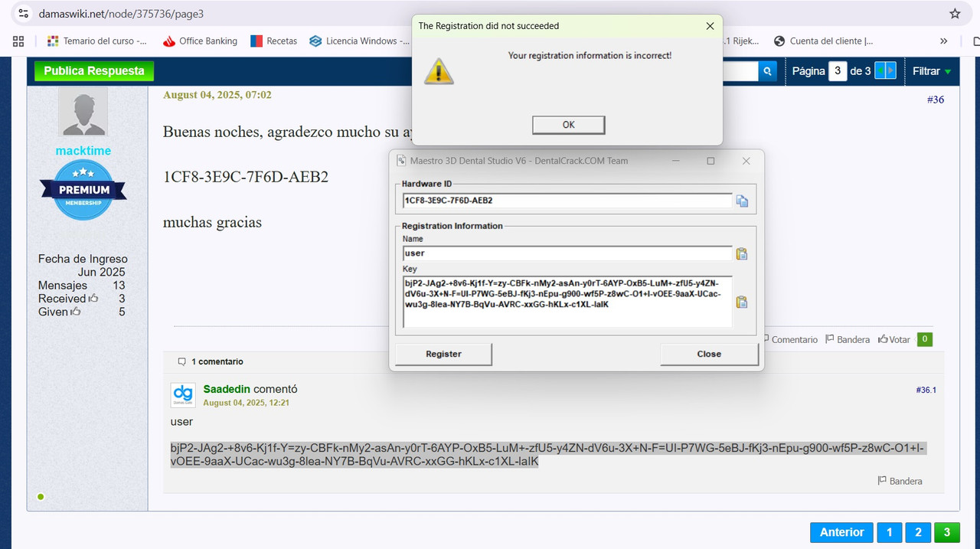
Task: Click the green vote count 0
Action: click(924, 339)
